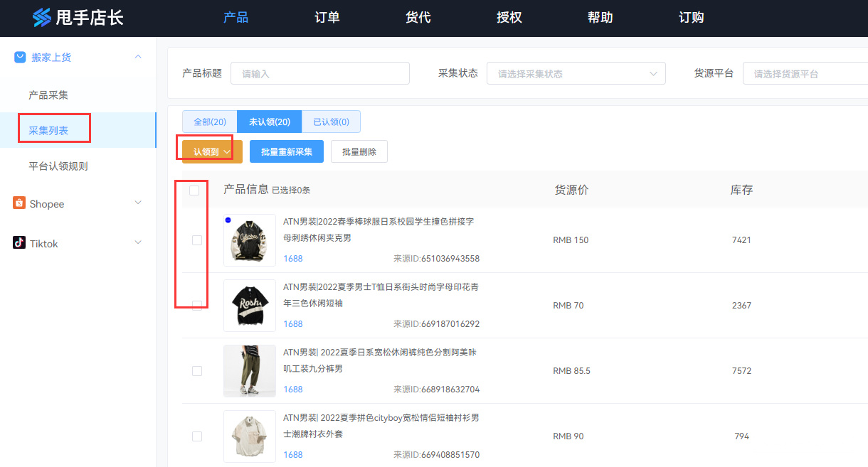Click the 来源ID:651036943558 text
Viewport: 868px width, 467px height.
(437, 259)
